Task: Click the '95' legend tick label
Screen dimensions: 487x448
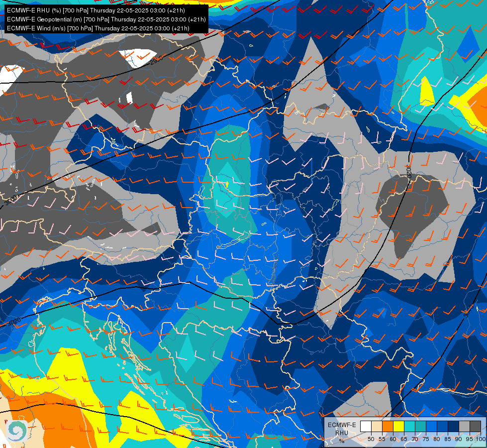Action: click(470, 439)
